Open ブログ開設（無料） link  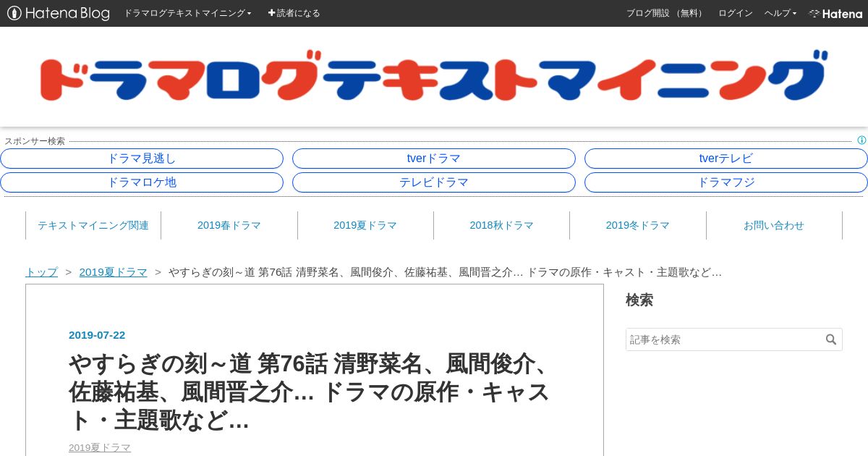click(665, 13)
